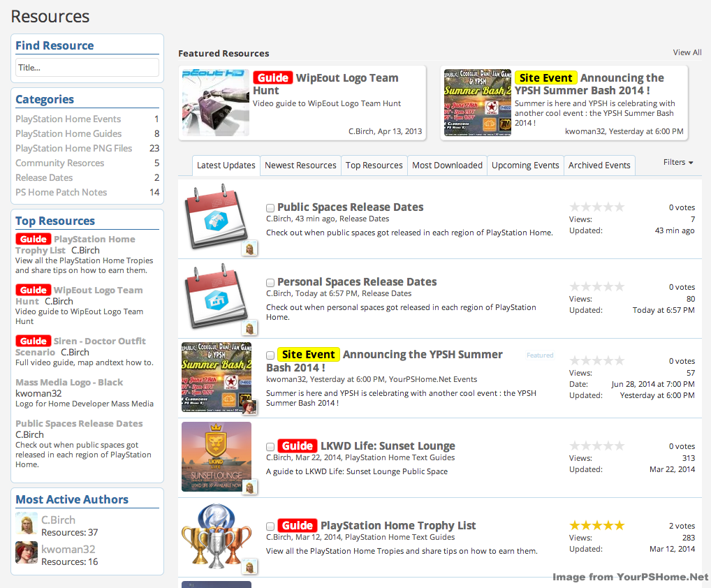Image resolution: width=711 pixels, height=588 pixels.
Task: Open the WipeOut featured resource image
Action: (216, 103)
